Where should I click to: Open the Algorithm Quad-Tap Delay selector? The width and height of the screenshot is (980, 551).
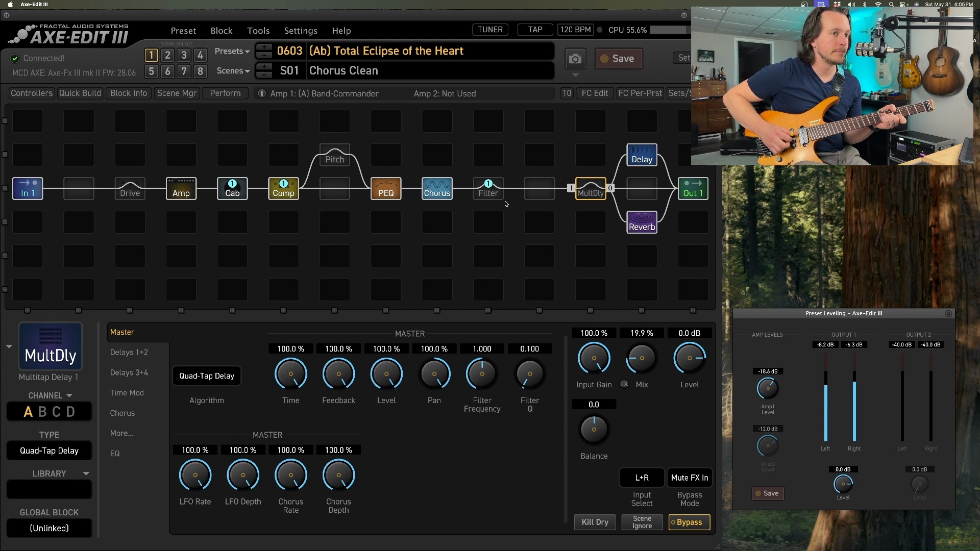point(207,376)
